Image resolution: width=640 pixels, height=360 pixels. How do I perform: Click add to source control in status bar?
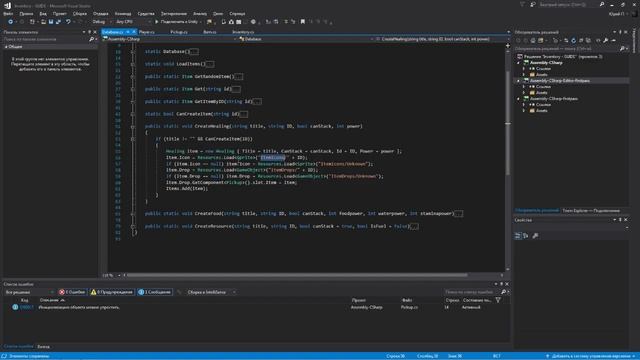pos(590,356)
